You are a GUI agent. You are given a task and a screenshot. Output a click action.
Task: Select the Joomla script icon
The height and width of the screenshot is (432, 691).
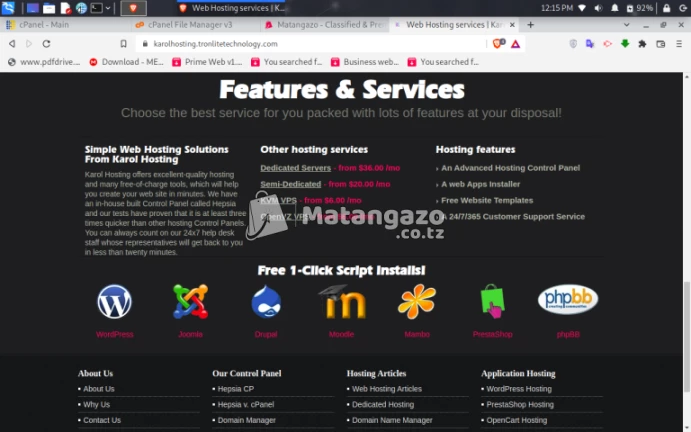coord(190,302)
